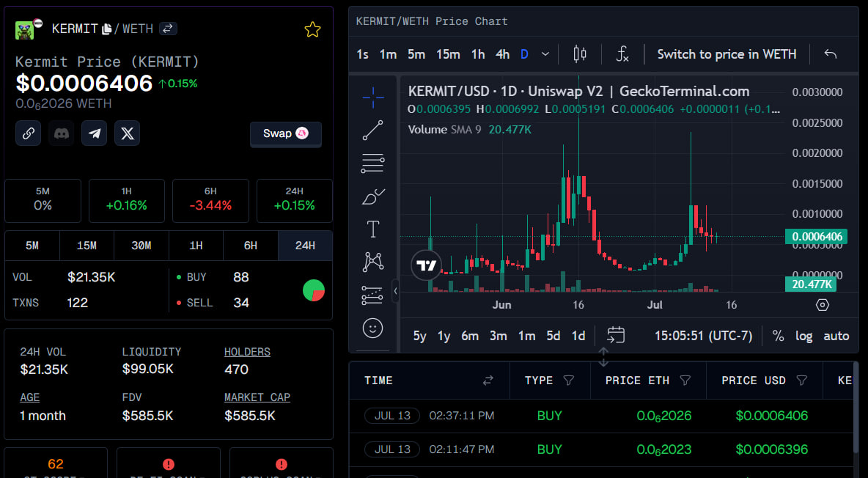Switch to price in WETH
Image resolution: width=868 pixels, height=478 pixels.
pos(727,54)
